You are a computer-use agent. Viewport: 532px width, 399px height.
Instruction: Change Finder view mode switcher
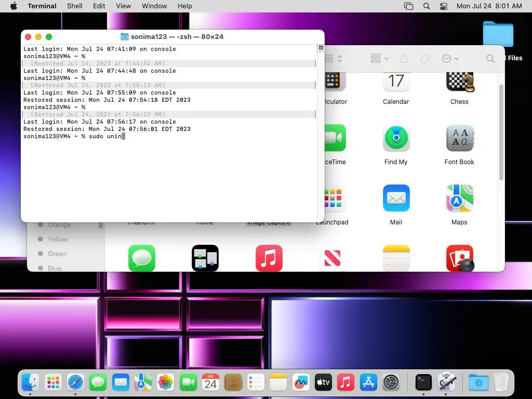coord(334,59)
